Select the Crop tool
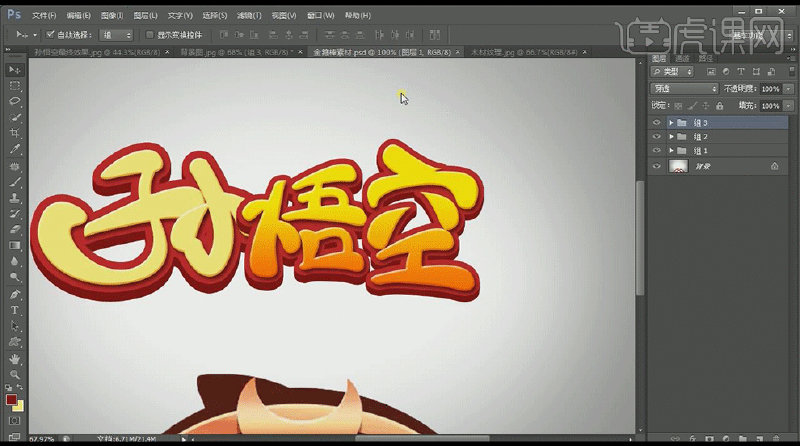Viewport: 800px width, 446px height. pos(14,133)
